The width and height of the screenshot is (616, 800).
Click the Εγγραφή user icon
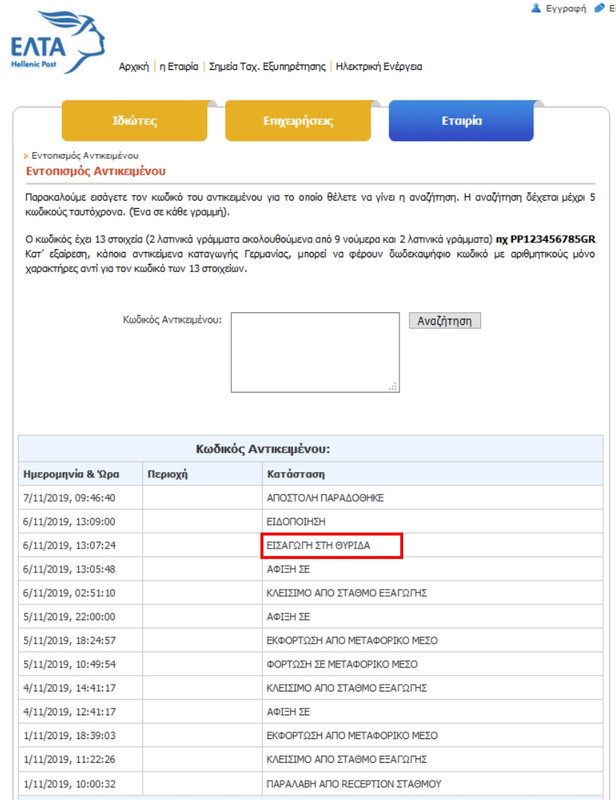(x=536, y=8)
